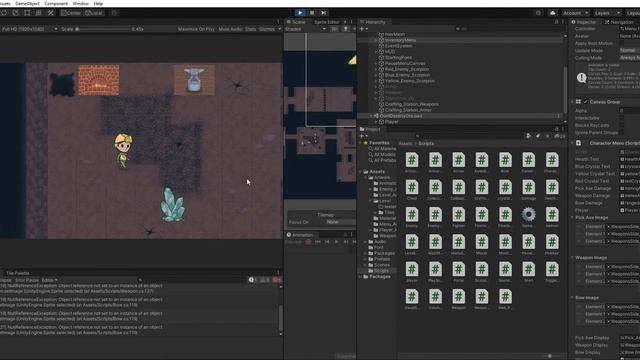Toggle the Ignore Parent Groups checkbox
The width and height of the screenshot is (640, 360).
(622, 133)
